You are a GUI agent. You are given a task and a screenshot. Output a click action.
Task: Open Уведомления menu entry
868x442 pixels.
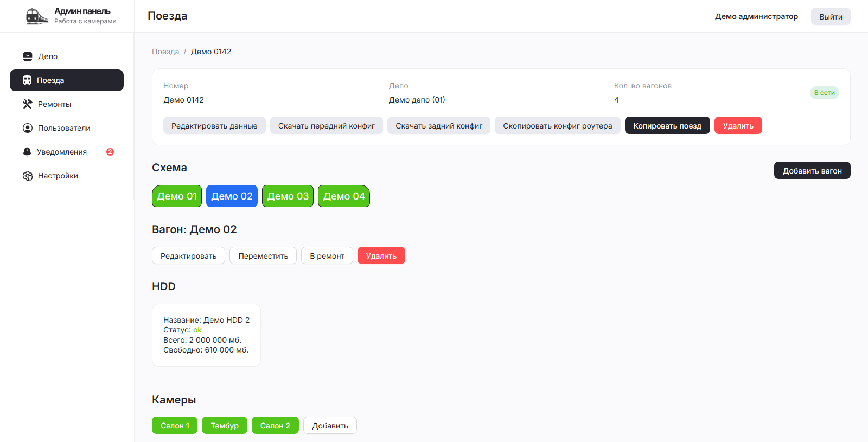tap(67, 152)
